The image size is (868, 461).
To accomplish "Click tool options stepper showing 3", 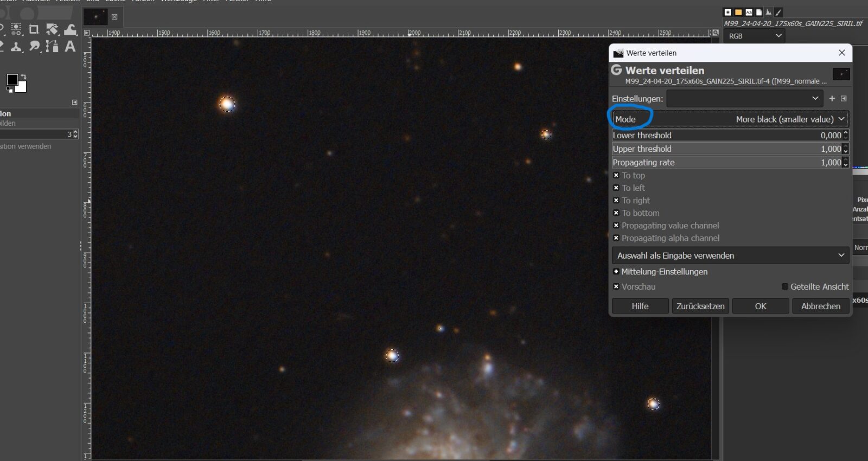I will coord(75,134).
